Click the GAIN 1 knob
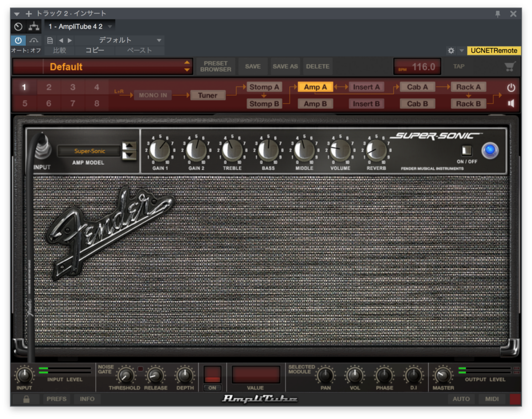 160,150
